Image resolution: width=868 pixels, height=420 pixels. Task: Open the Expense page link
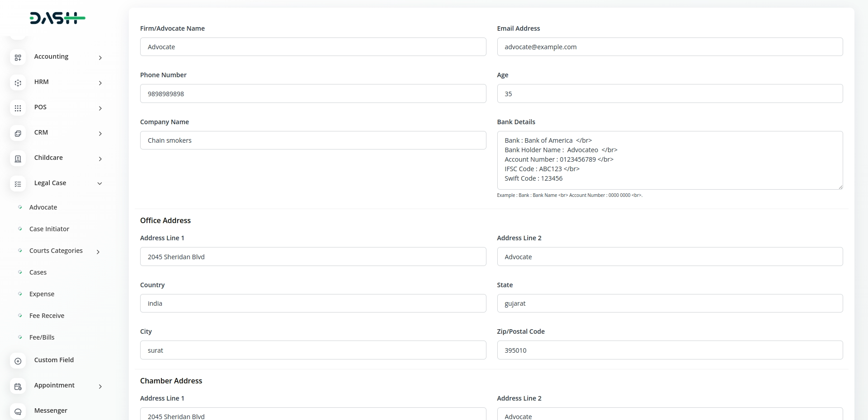[x=42, y=294]
